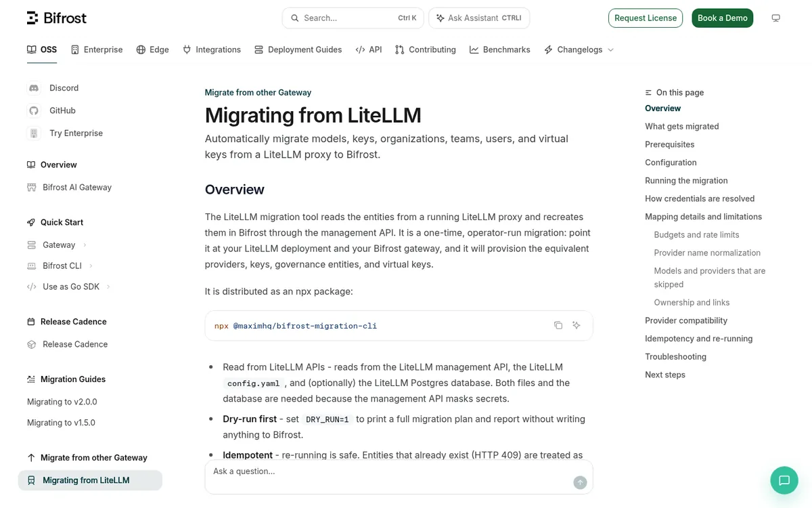Viewport: 812px width, 508px height.
Task: Open the Changelogs dropdown
Action: (579, 50)
